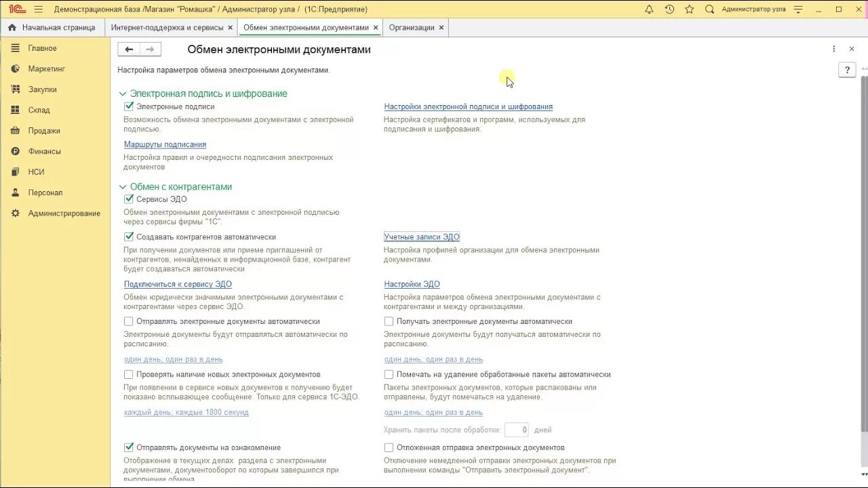The height and width of the screenshot is (488, 868).
Task: Close the Интернет-поддержка и сервисы tab
Action: click(231, 28)
